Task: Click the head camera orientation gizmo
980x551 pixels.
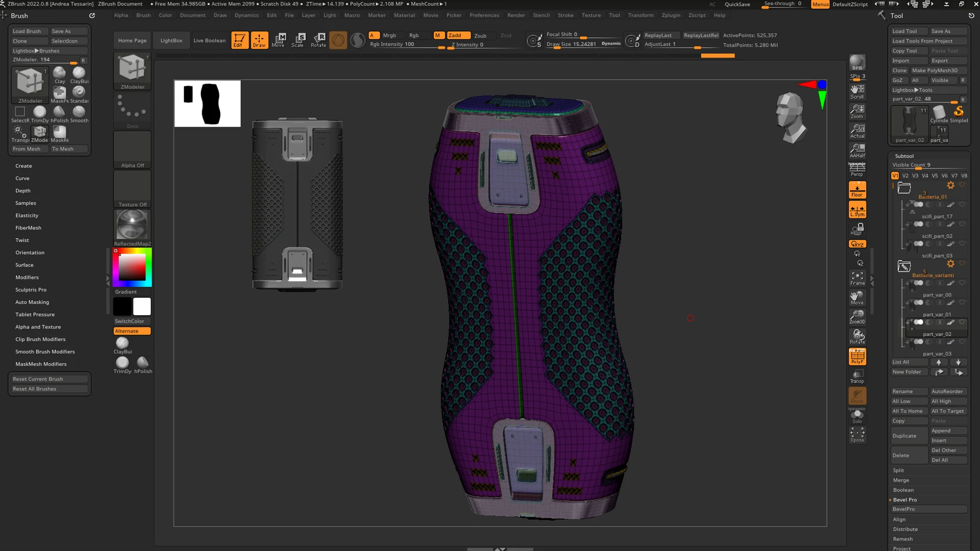Action: pos(790,117)
